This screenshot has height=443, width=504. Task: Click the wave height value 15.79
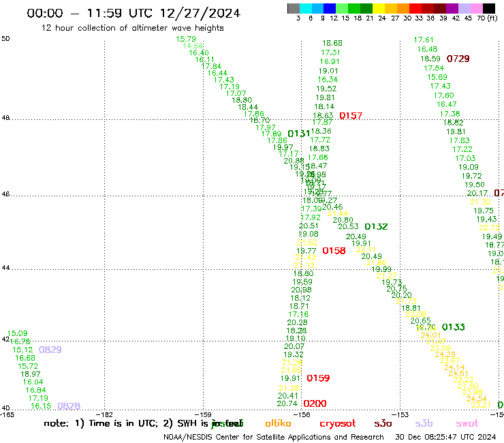tap(186, 39)
